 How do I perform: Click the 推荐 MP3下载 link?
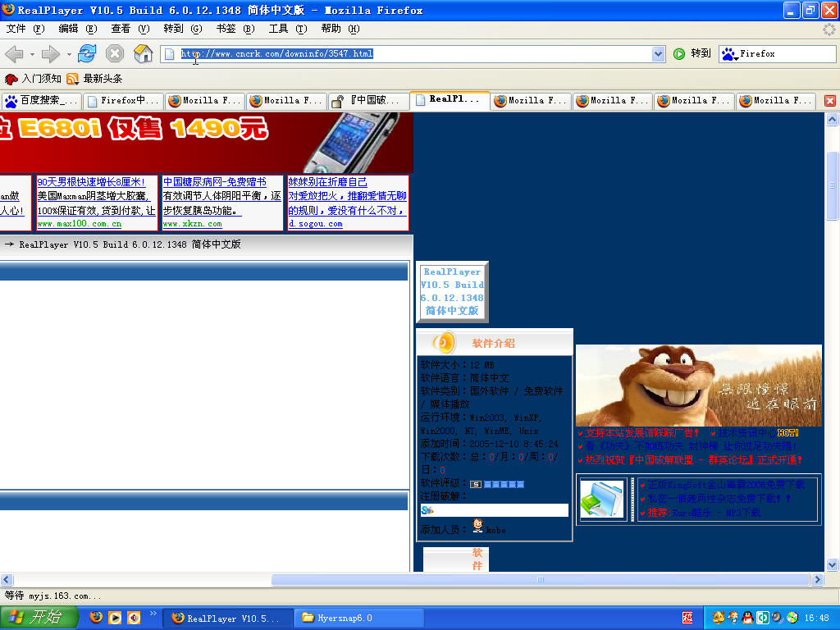point(704,513)
